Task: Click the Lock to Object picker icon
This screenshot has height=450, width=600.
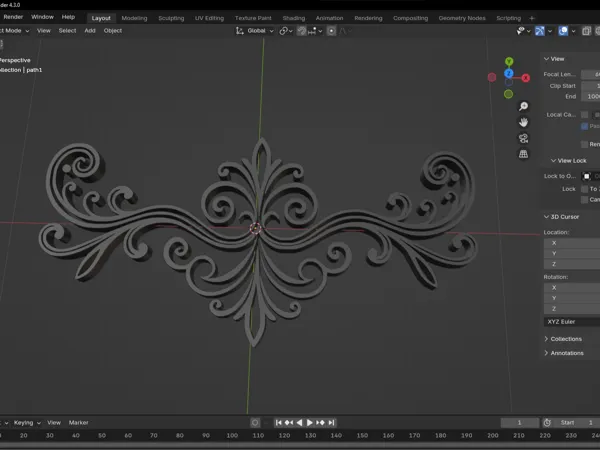Action: [x=586, y=176]
